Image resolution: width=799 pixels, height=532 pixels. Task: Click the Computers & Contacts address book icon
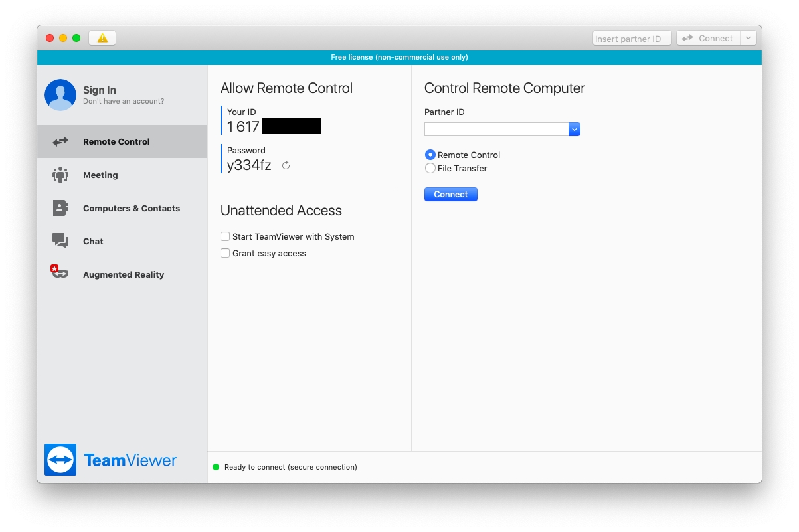pyautogui.click(x=60, y=208)
